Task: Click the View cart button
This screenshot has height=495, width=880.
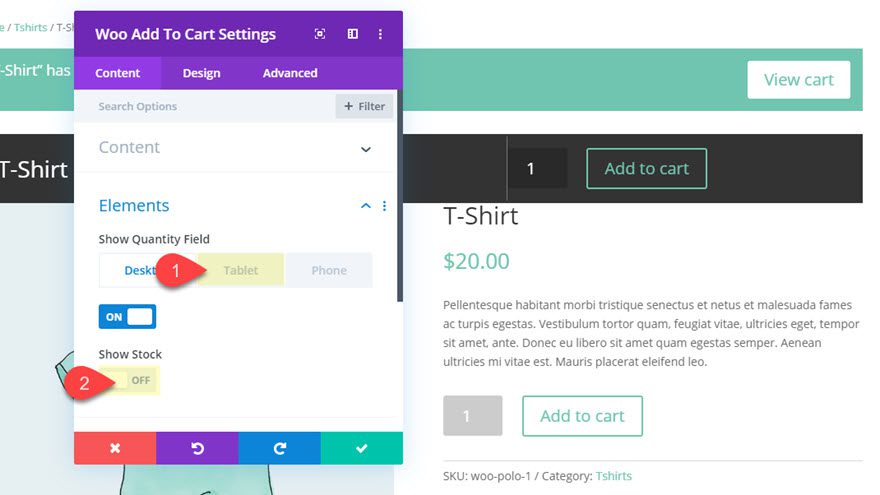Action: click(798, 80)
